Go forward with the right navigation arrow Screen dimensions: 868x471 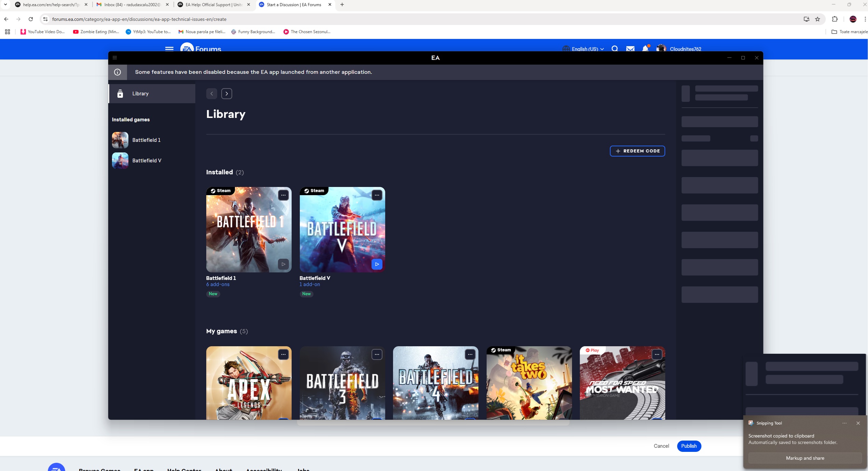(227, 94)
